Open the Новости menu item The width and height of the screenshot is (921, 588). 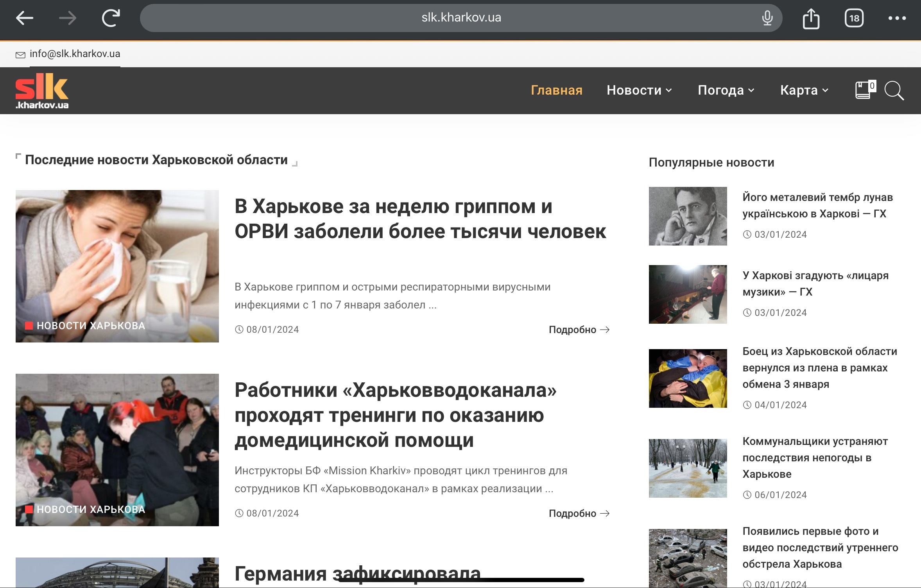tap(634, 90)
